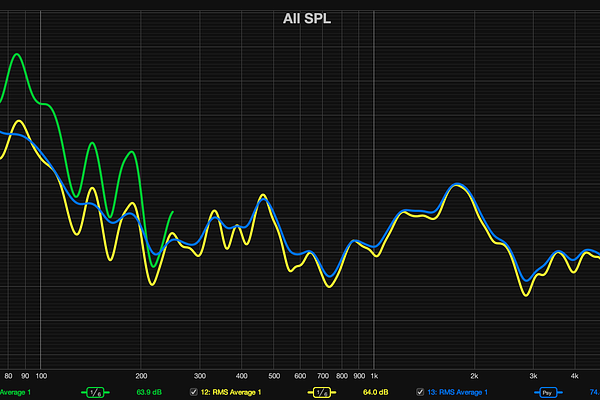Image resolution: width=600 pixels, height=400 pixels.
Task: Click the green trace's tallest peak near 80 Hz
Action: 17,55
